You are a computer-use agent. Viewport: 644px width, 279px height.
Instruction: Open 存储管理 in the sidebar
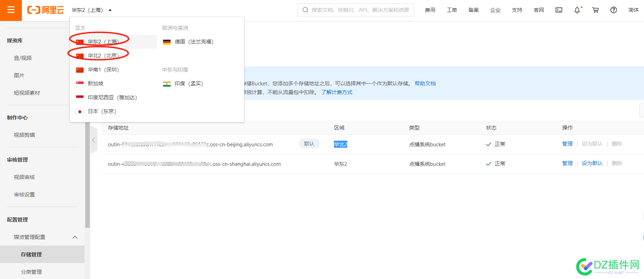[x=42, y=254]
